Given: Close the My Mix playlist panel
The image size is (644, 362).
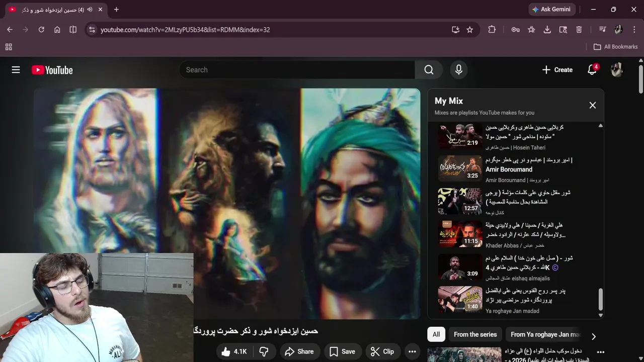Looking at the screenshot, I should point(593,105).
